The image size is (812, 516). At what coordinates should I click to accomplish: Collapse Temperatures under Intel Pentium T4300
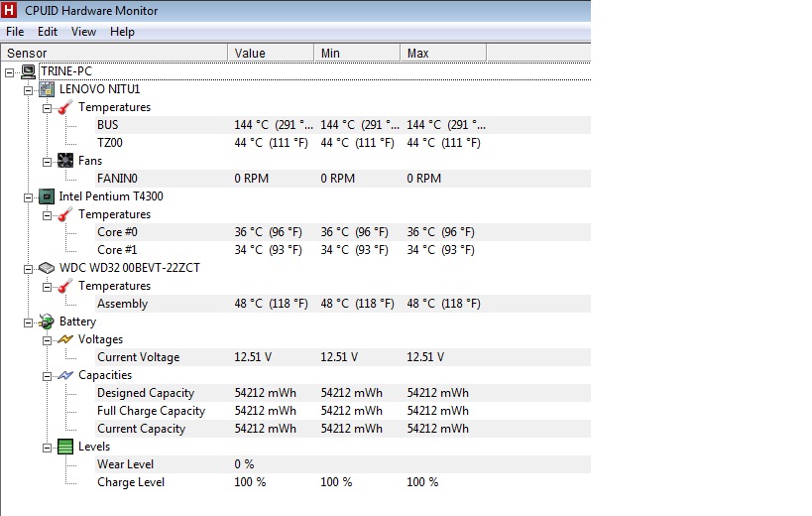pos(47,215)
